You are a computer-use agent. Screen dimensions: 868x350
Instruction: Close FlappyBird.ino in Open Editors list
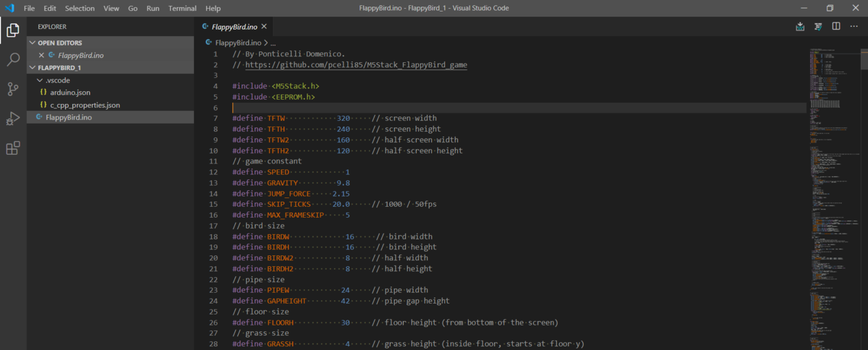coord(41,55)
